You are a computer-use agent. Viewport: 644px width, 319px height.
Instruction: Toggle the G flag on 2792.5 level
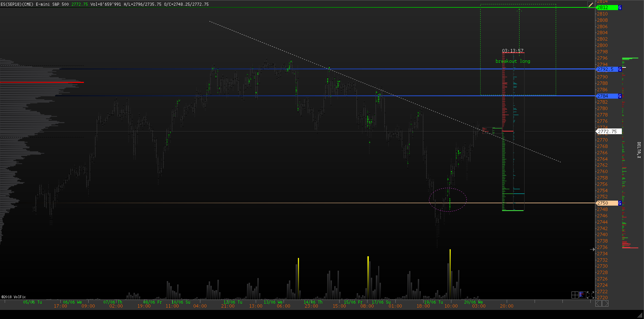point(620,69)
